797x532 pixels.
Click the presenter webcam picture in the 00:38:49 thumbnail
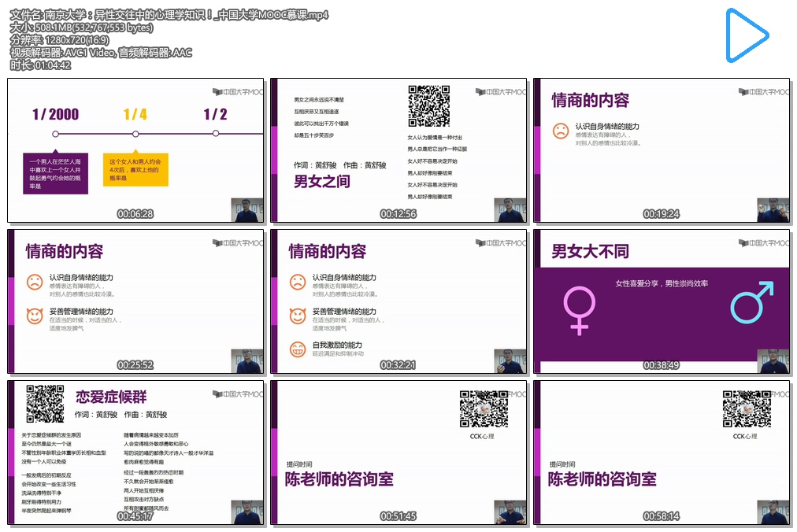773,361
